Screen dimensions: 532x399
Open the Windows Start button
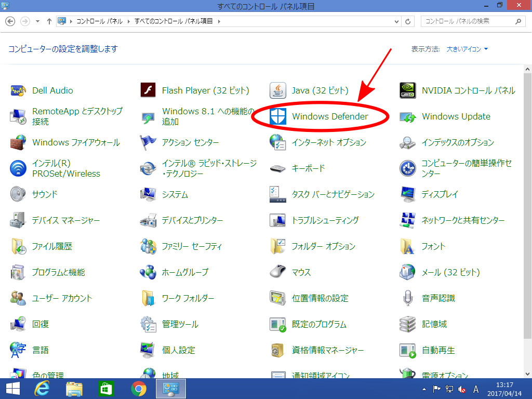(13, 389)
